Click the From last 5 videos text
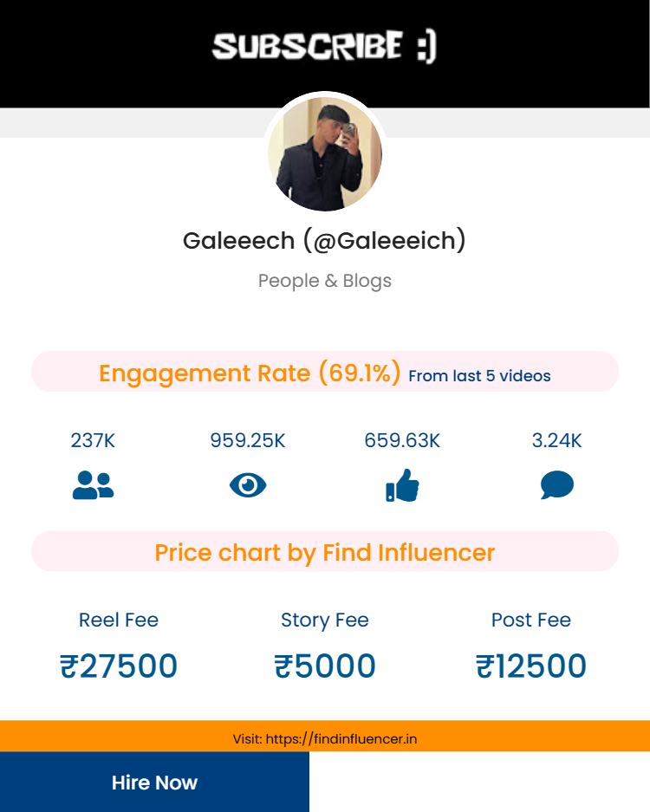 [x=479, y=376]
